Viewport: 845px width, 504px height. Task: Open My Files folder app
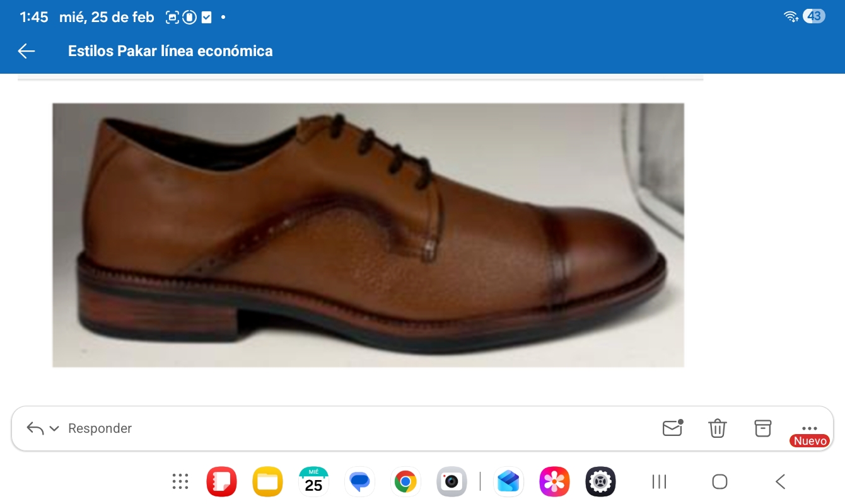[x=267, y=482]
